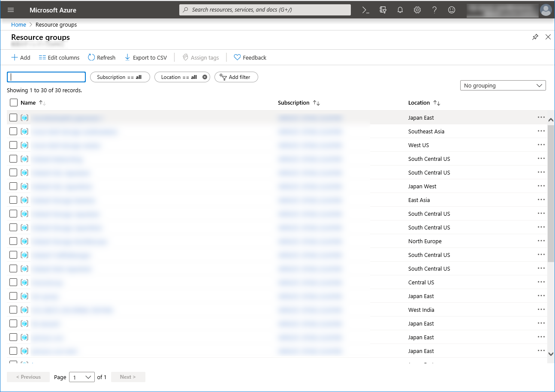
Task: Check the box for the West US row
Action: (x=14, y=145)
